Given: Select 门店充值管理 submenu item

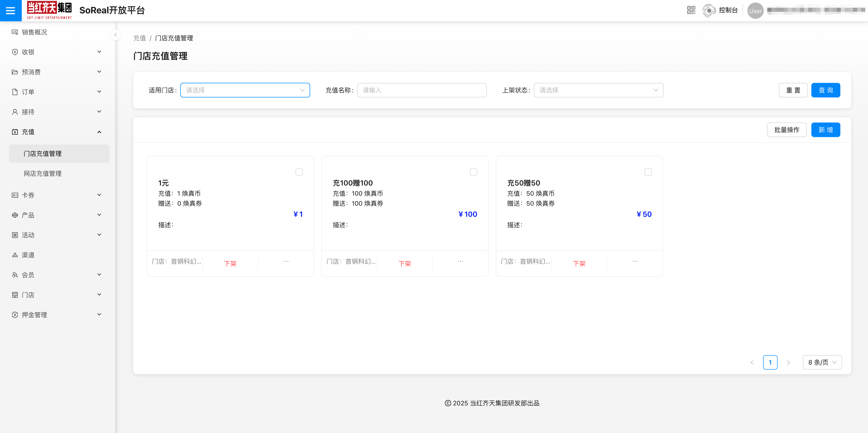Looking at the screenshot, I should (59, 154).
